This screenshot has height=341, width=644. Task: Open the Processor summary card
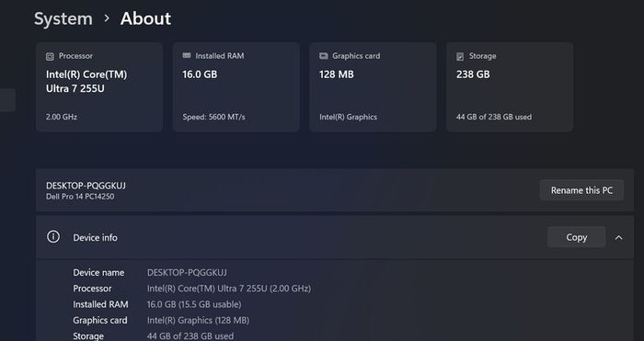click(x=99, y=87)
